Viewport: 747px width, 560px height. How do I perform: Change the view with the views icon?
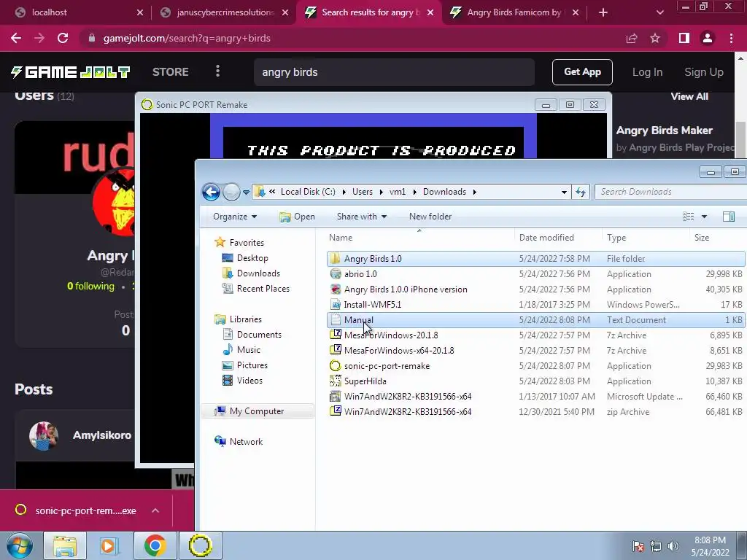pyautogui.click(x=689, y=217)
